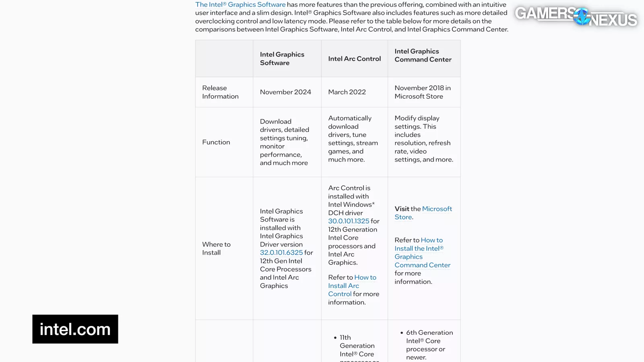Click the "November 2024" release date cell
This screenshot has height=362, width=644.
click(x=285, y=92)
